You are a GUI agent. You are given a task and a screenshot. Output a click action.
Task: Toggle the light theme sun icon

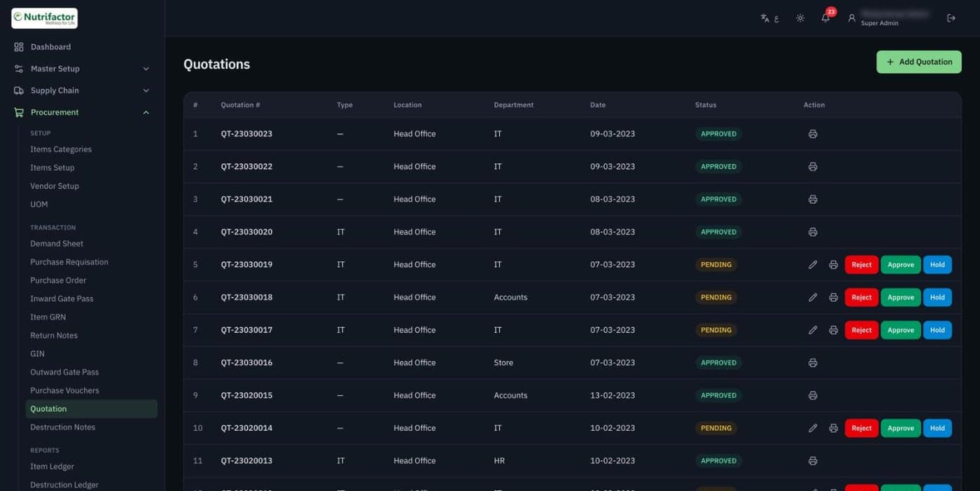(x=800, y=18)
